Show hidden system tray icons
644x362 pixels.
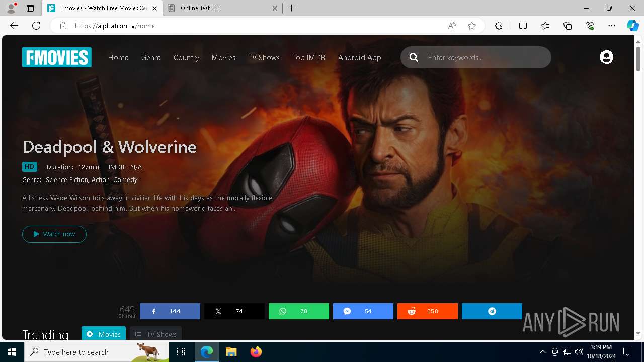(542, 352)
